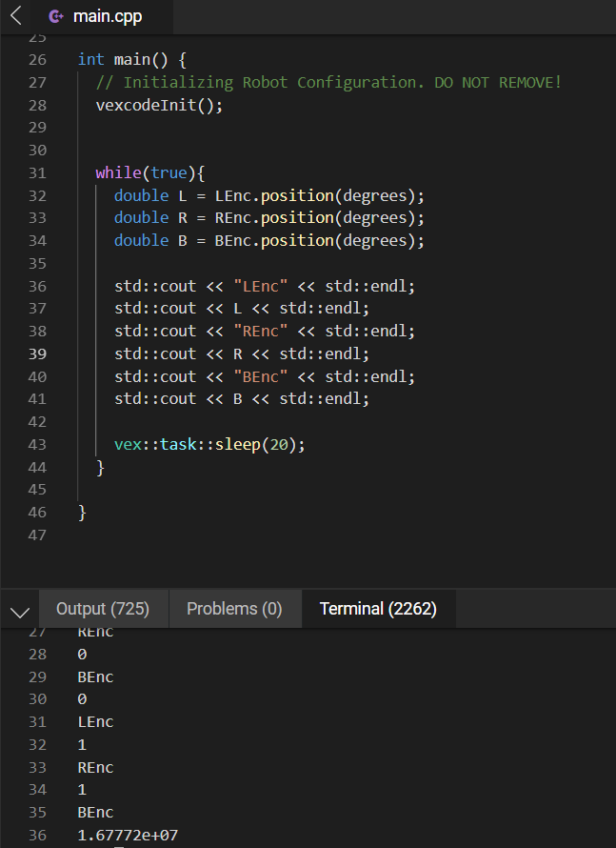Click the terminal BEnc label on row 29
This screenshot has width=616, height=848.
(x=95, y=677)
